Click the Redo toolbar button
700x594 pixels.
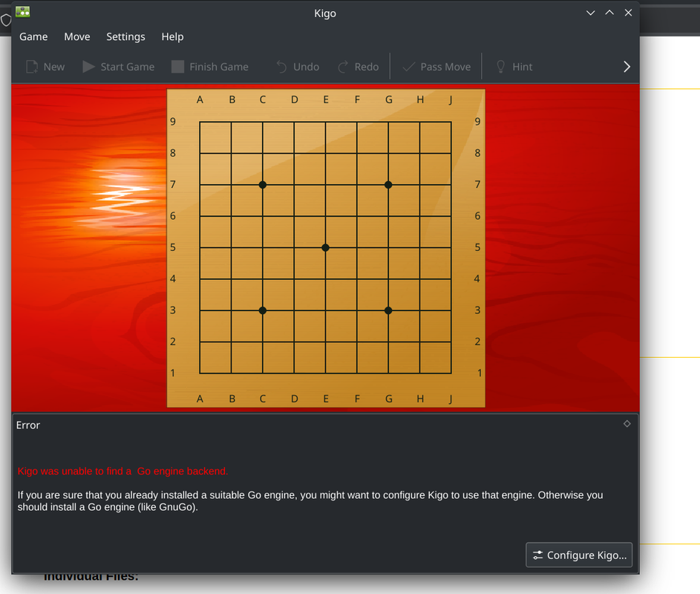pos(358,67)
